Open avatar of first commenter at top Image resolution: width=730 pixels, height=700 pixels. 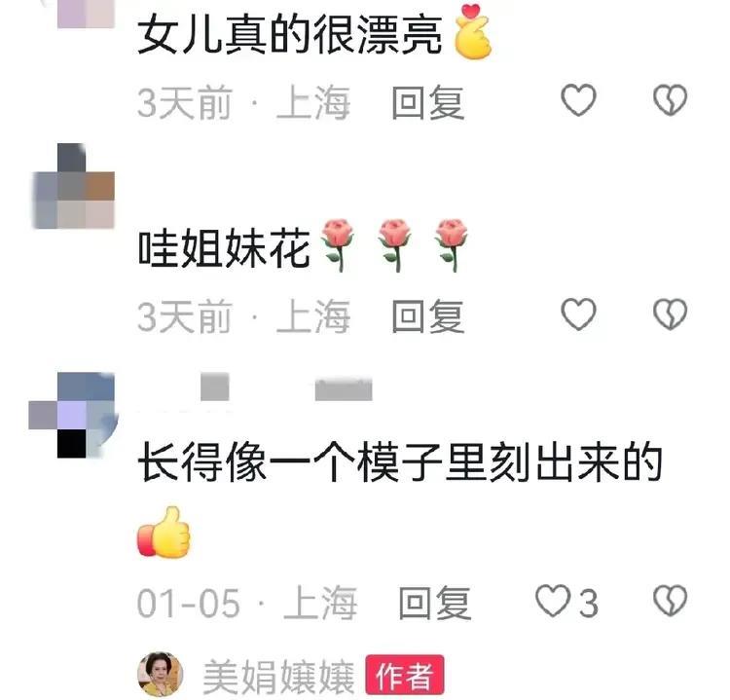tap(86, 14)
